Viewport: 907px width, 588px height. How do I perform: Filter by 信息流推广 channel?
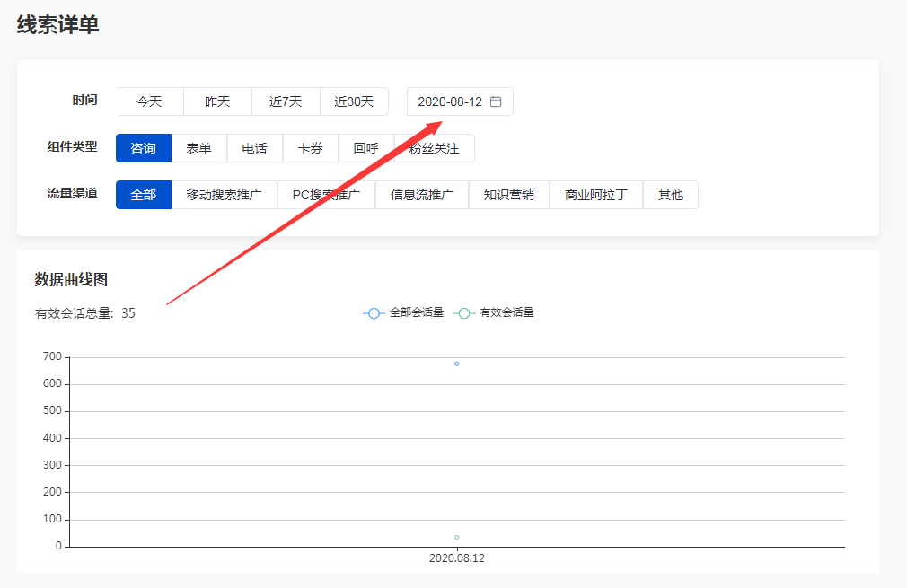coord(422,195)
